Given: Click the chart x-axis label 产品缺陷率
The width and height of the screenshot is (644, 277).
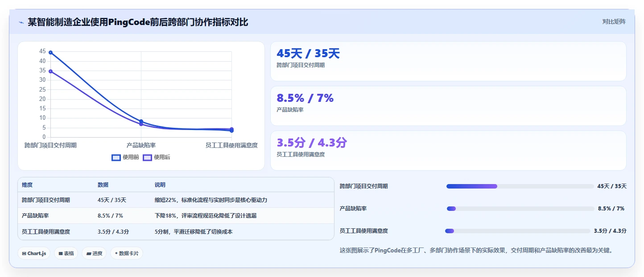Looking at the screenshot, I should (x=141, y=145).
